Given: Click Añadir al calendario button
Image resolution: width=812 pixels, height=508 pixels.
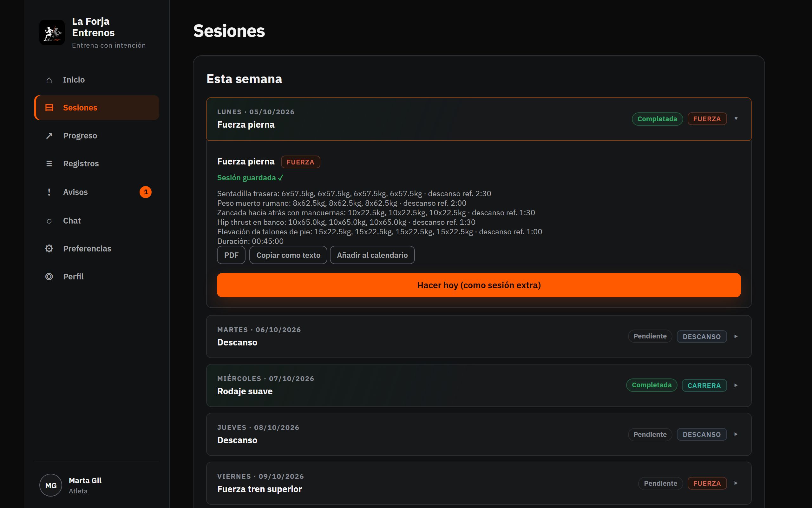Looking at the screenshot, I should coord(372,255).
